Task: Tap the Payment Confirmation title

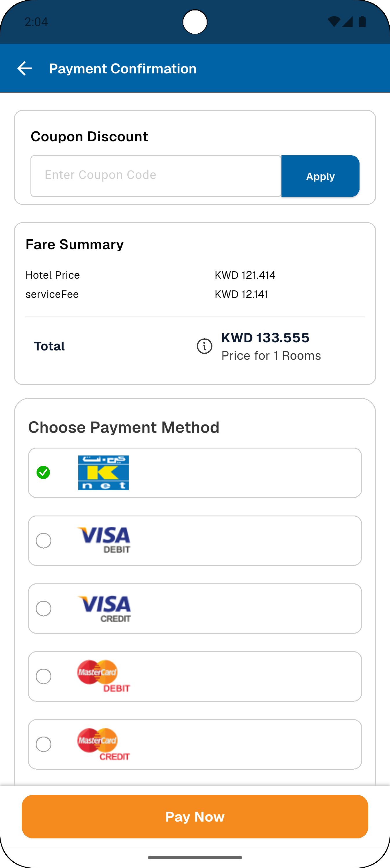Action: pyautogui.click(x=123, y=68)
